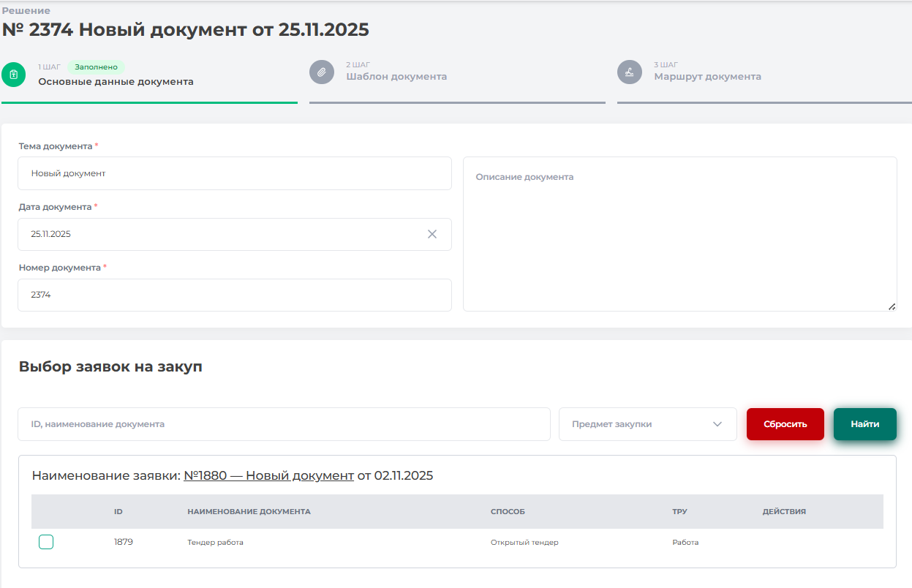
Task: Go to the Маршрут документа step
Action: 707,77
